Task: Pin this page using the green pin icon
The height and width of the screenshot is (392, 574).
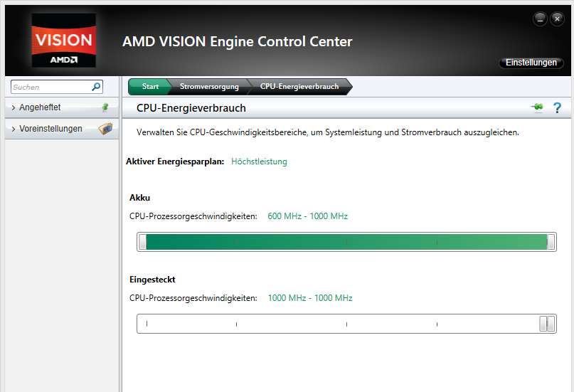Action: pos(537,107)
